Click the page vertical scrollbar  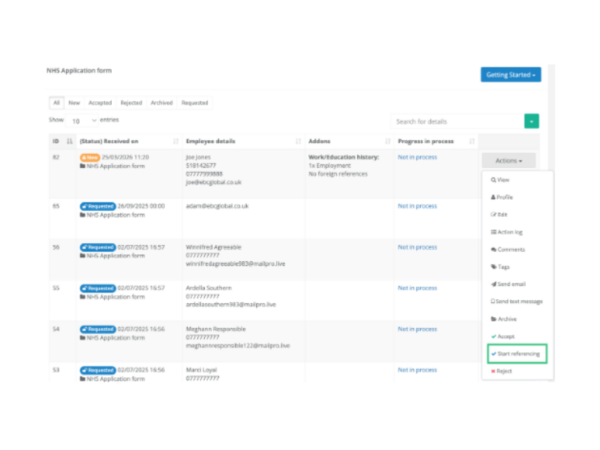coord(551,223)
